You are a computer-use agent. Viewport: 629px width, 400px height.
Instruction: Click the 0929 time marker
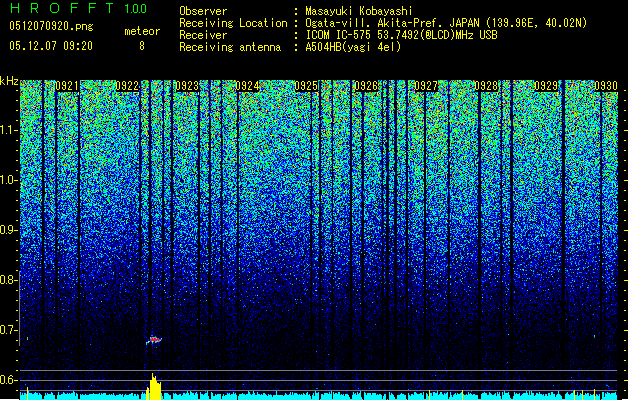[546, 86]
